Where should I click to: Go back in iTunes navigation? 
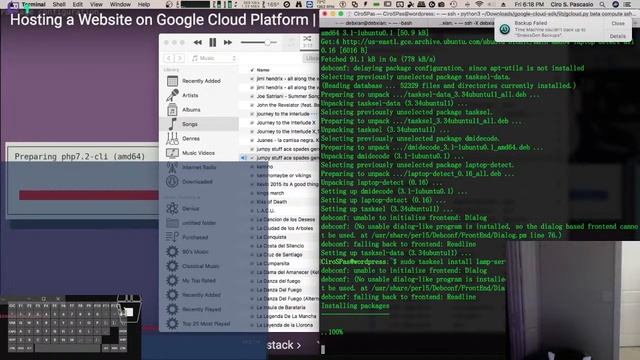(169, 58)
